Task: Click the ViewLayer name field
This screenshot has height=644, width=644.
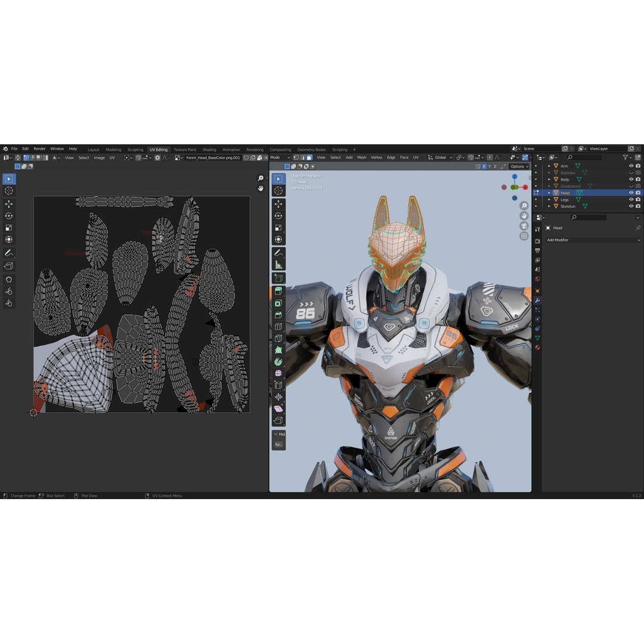Action: click(608, 148)
